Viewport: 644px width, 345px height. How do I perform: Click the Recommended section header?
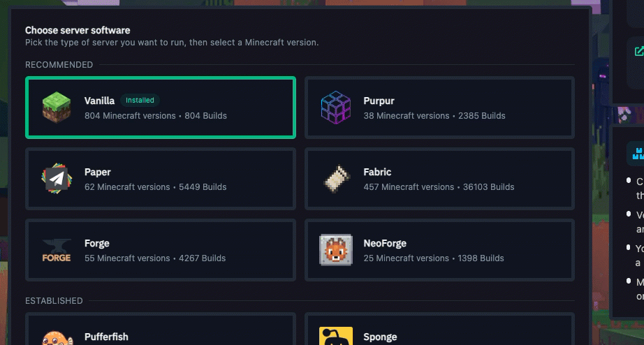59,65
